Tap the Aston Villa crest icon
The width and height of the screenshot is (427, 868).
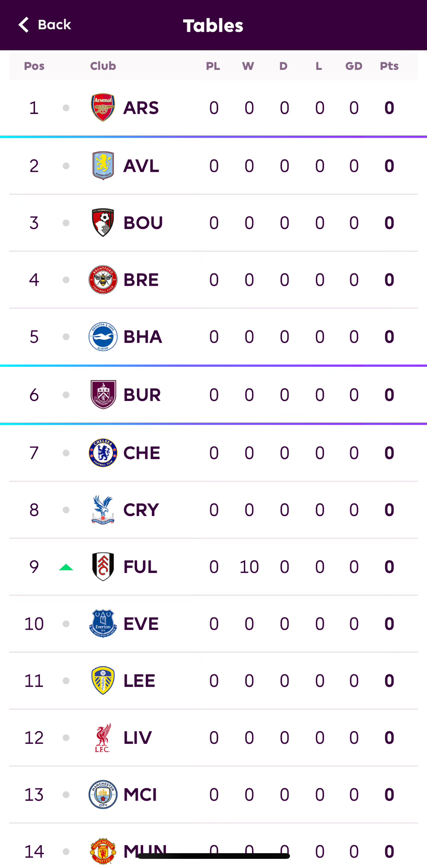point(103,166)
